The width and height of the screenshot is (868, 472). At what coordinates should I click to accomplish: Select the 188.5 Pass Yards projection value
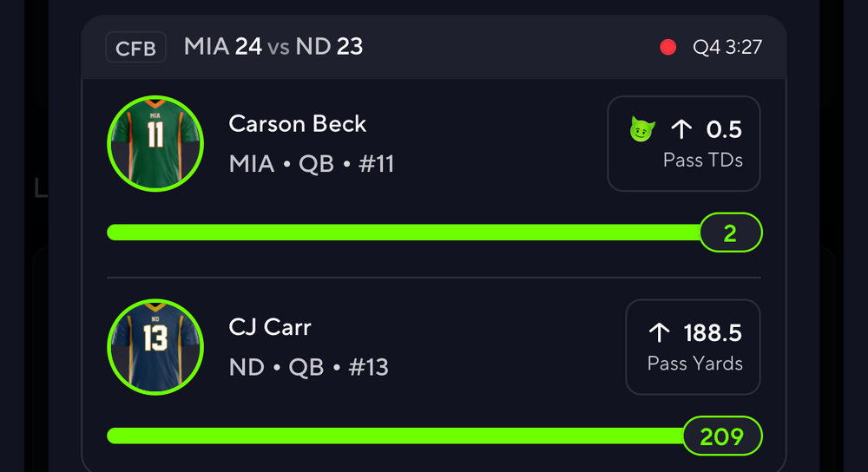(713, 333)
